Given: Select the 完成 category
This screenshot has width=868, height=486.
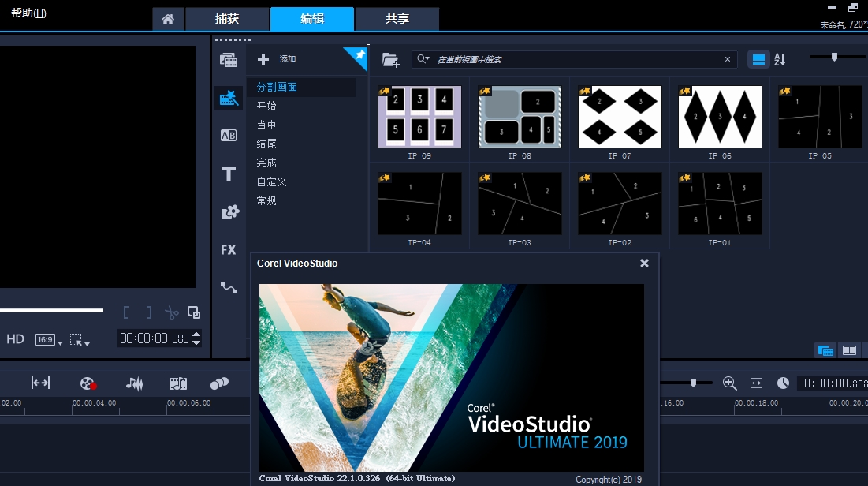Looking at the screenshot, I should pyautogui.click(x=266, y=163).
